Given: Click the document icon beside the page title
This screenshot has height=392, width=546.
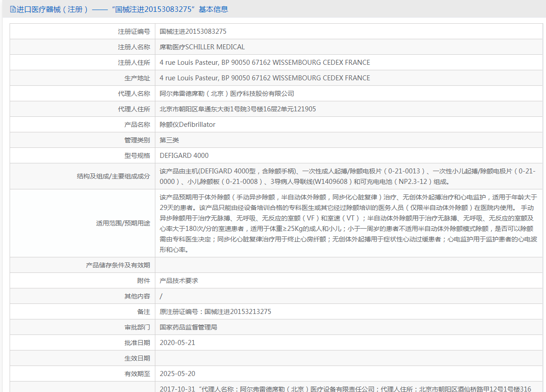Looking at the screenshot, I should pos(13,9).
